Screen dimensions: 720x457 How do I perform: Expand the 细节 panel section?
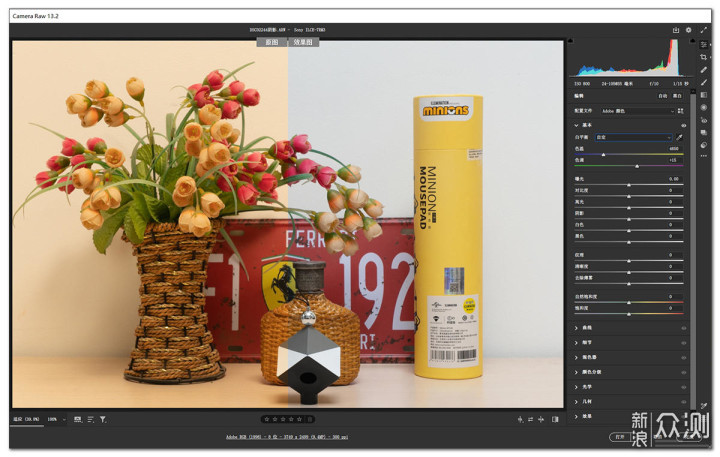[x=576, y=343]
